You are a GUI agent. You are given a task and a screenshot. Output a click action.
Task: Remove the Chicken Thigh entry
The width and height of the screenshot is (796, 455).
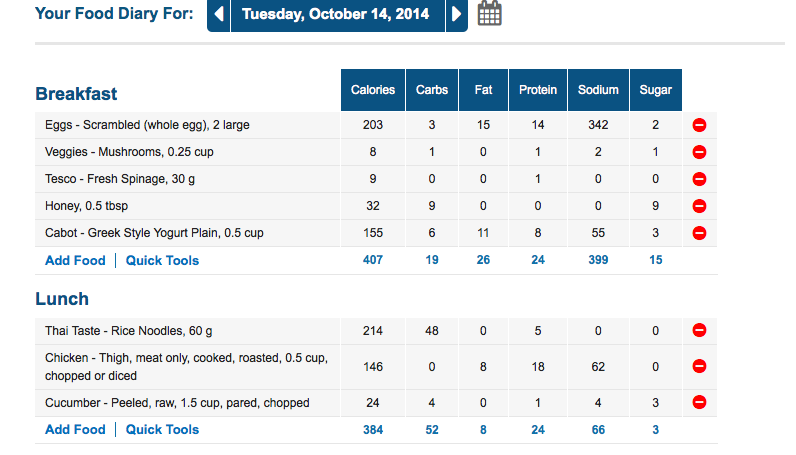pos(700,367)
